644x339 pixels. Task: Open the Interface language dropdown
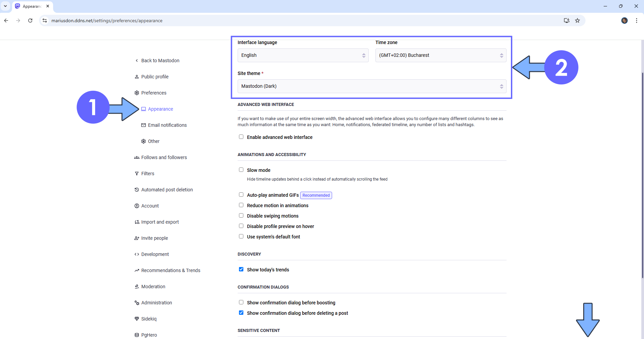pos(303,55)
